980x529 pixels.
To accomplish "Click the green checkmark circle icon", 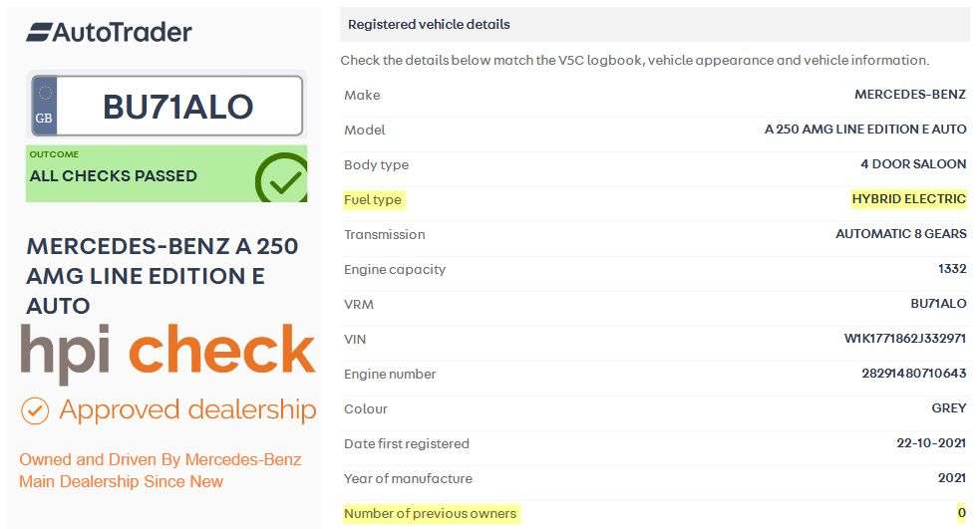I will click(281, 178).
